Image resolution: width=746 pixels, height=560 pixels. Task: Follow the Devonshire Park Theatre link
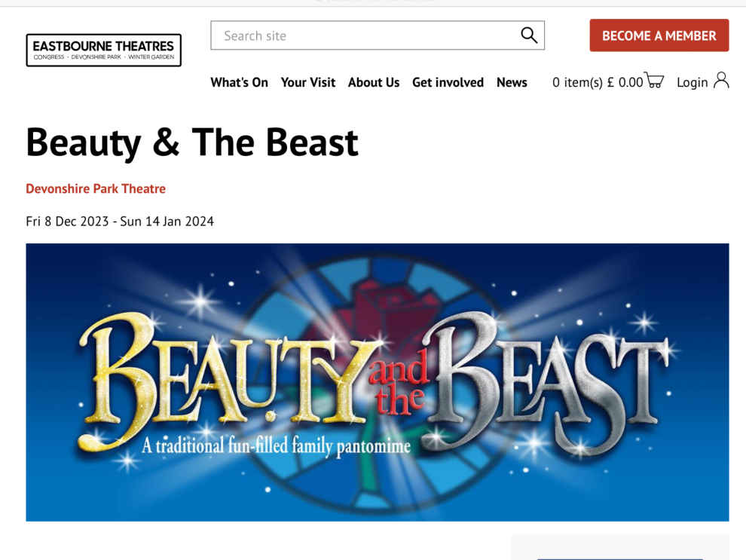click(x=96, y=188)
